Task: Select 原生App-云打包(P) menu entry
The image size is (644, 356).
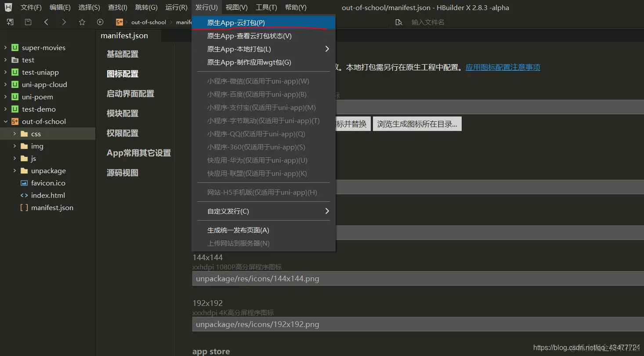Action: 264,22
